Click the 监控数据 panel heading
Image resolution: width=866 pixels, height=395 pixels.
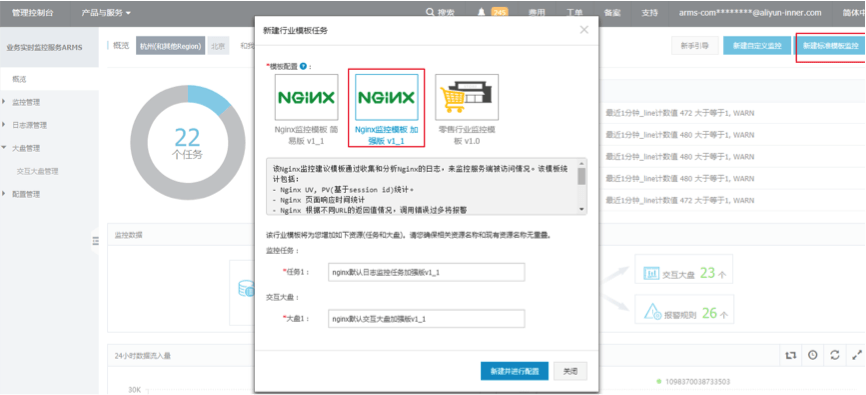point(128,235)
